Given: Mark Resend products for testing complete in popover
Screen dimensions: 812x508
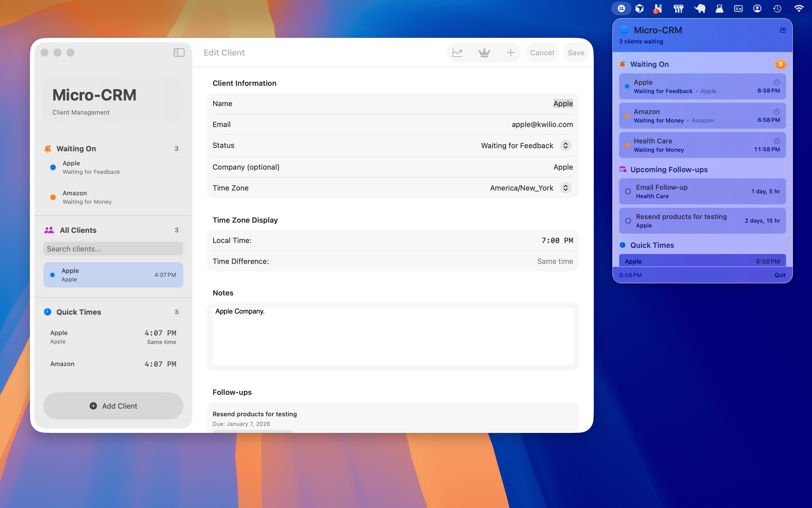Looking at the screenshot, I should 628,221.
